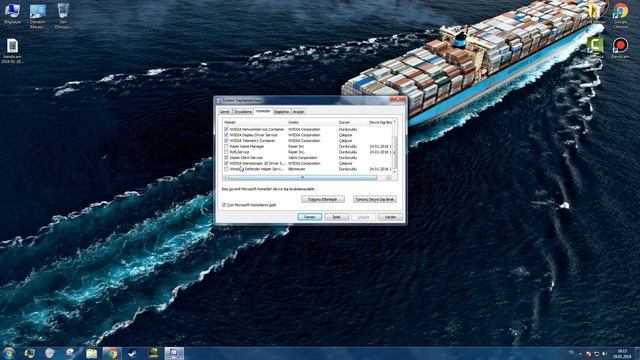Screen dimensions: 640x360
Task: Click the monitor icon next to Start
Action: (x=29, y=353)
